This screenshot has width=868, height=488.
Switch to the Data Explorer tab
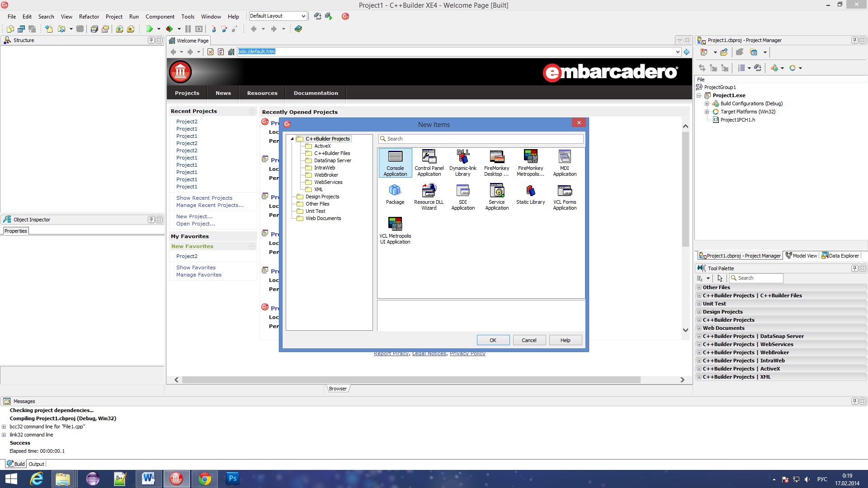[x=840, y=256]
